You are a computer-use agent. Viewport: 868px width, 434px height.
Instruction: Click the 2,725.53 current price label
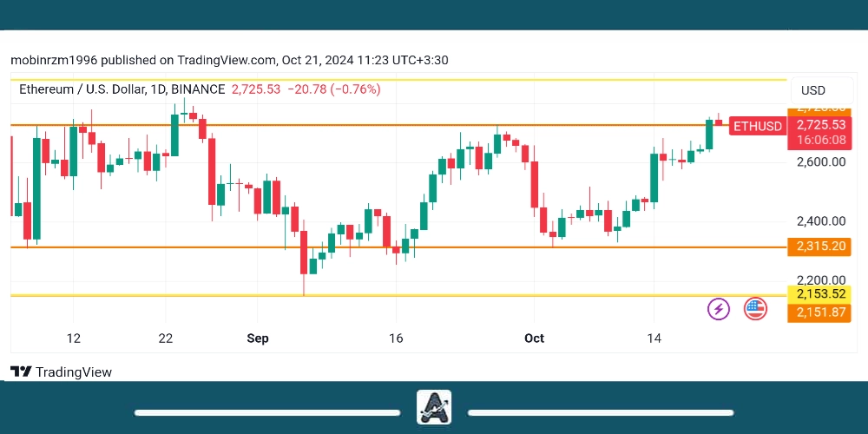click(820, 125)
